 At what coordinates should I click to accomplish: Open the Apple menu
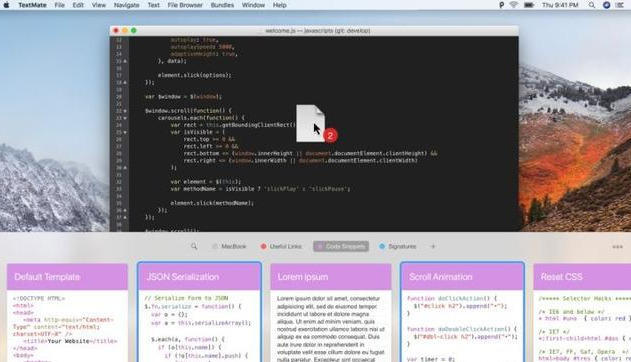click(6, 5)
